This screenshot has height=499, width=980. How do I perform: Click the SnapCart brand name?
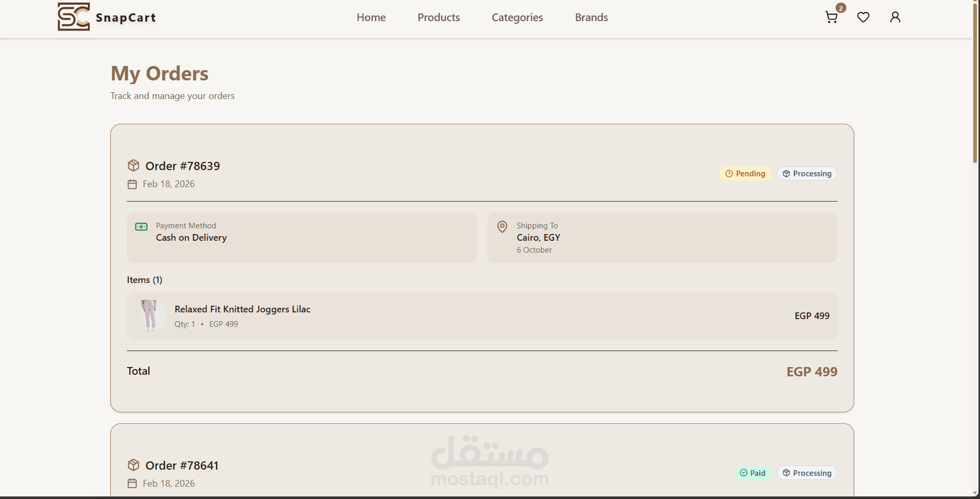click(126, 18)
